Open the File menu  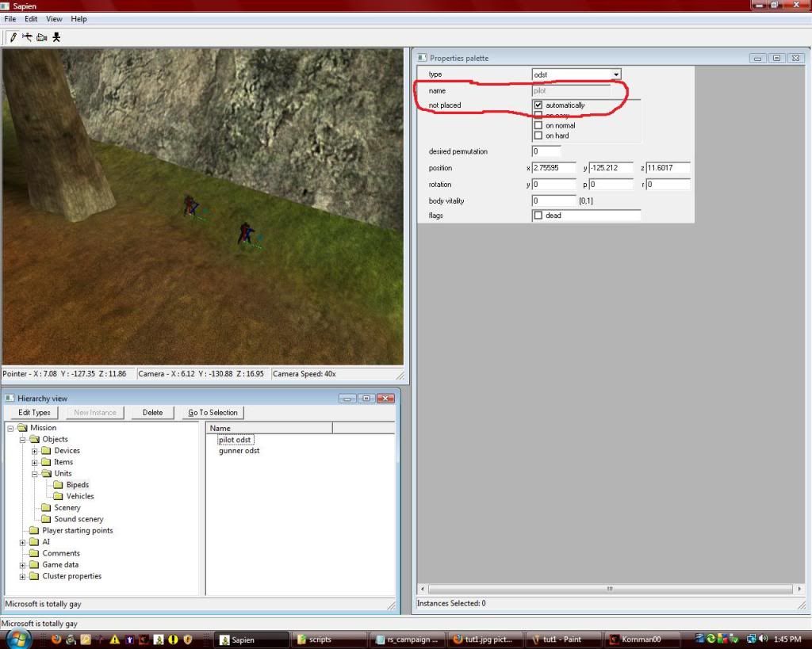tap(10, 19)
